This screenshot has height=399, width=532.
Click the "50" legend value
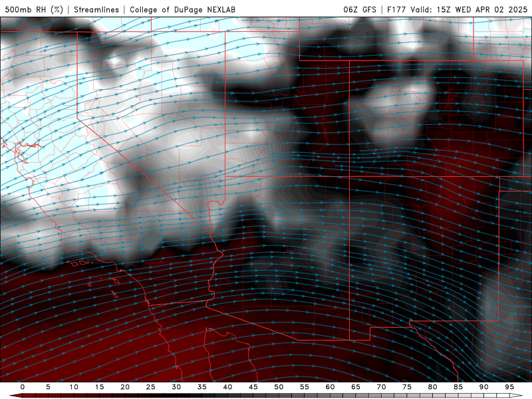click(279, 387)
